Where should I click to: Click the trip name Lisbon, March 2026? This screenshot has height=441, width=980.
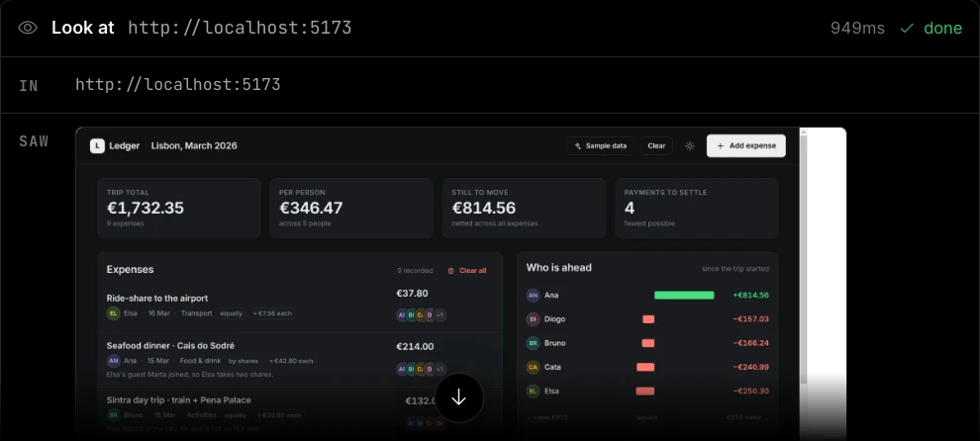click(194, 145)
